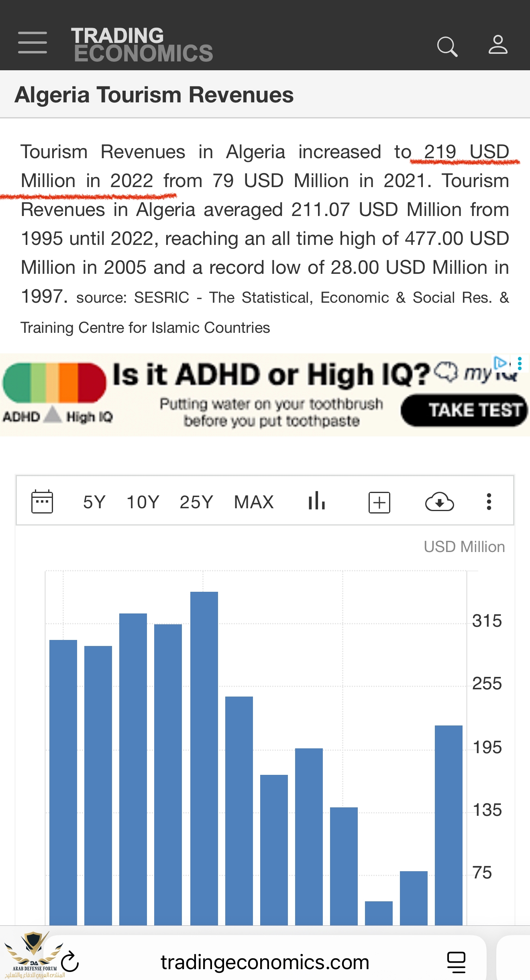Image resolution: width=530 pixels, height=980 pixels.
Task: Expand the chart's three-dot options menu
Action: (x=489, y=502)
